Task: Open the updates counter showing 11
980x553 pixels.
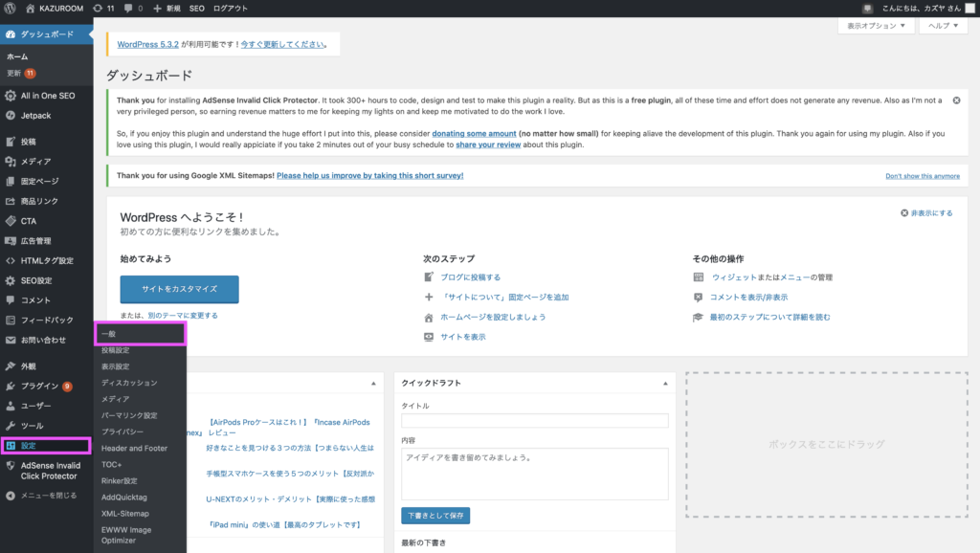Action: [x=103, y=8]
